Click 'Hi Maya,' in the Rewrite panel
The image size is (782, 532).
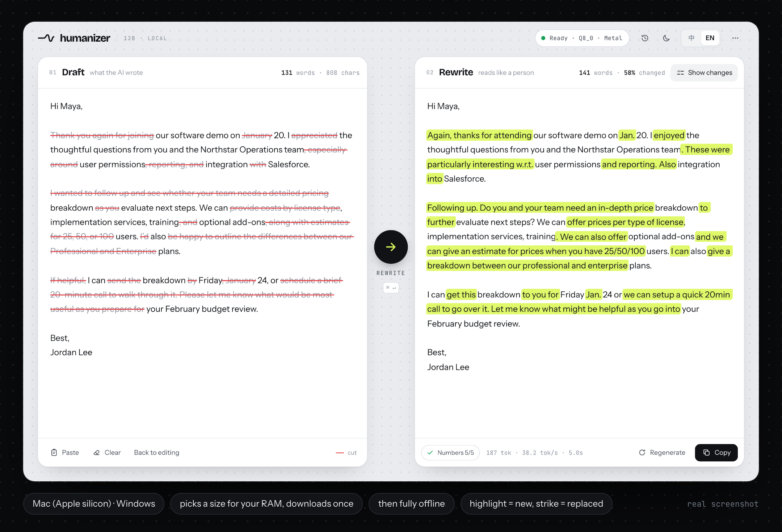coord(443,106)
